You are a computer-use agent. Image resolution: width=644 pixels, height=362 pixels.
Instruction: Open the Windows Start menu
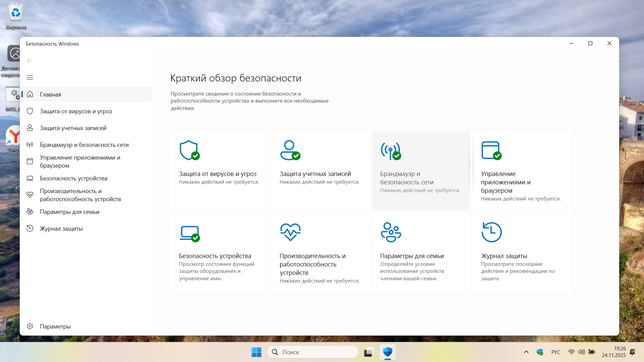256,352
